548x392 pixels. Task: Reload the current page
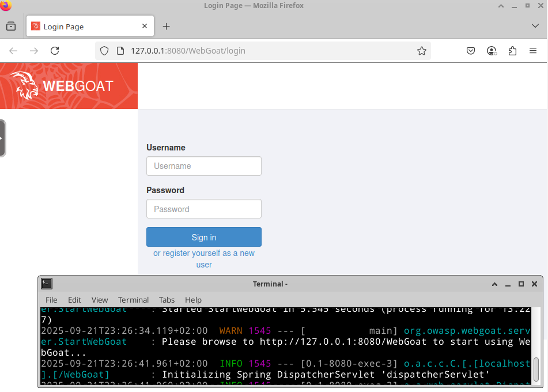[x=55, y=51]
